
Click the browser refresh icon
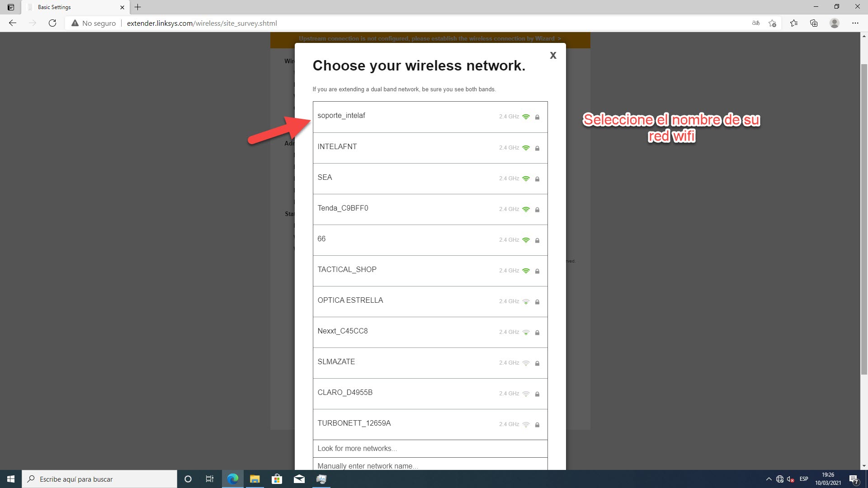52,23
